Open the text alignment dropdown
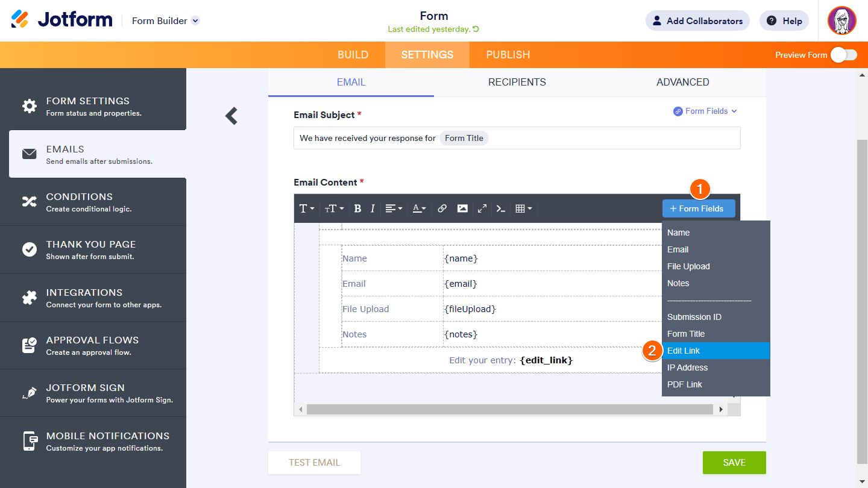 [394, 208]
